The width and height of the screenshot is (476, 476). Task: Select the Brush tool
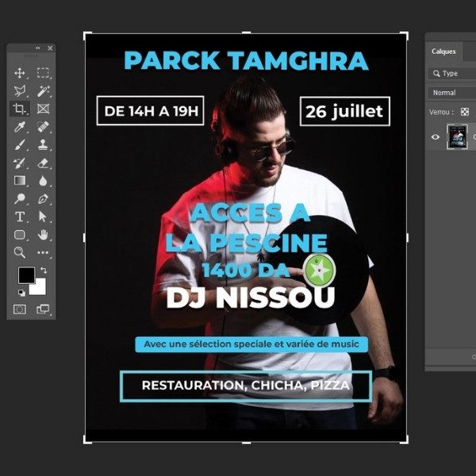(20, 145)
